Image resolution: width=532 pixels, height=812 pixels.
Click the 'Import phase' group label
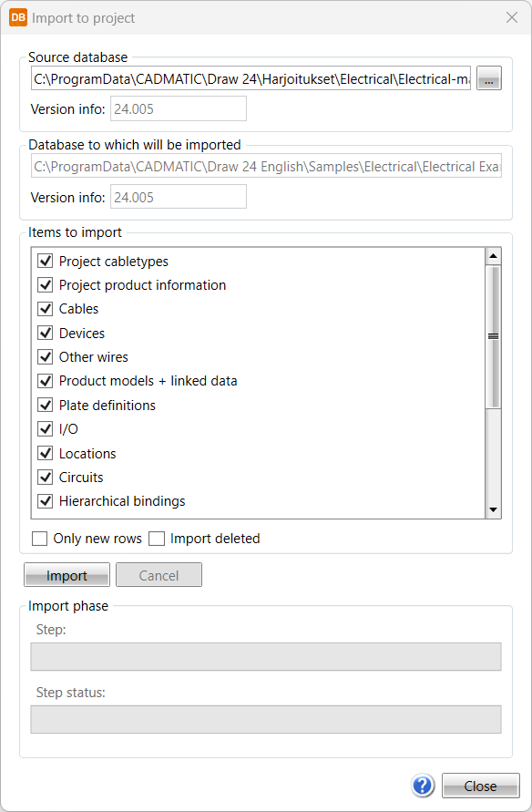point(68,606)
